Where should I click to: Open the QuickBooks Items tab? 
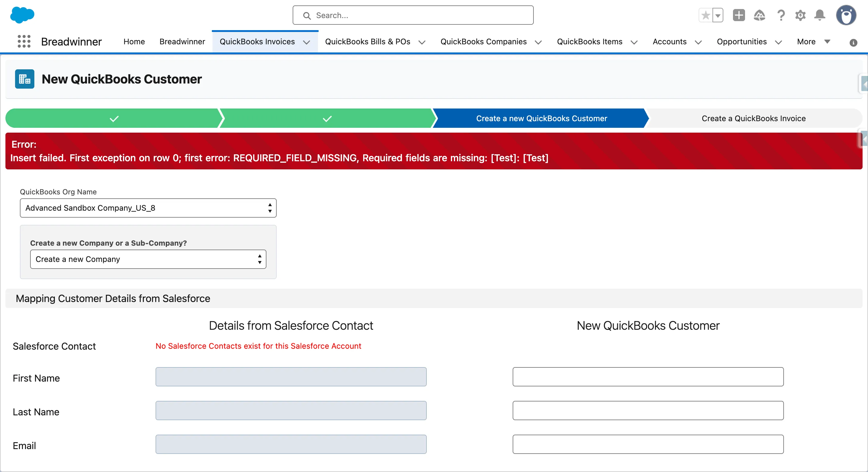(x=590, y=41)
